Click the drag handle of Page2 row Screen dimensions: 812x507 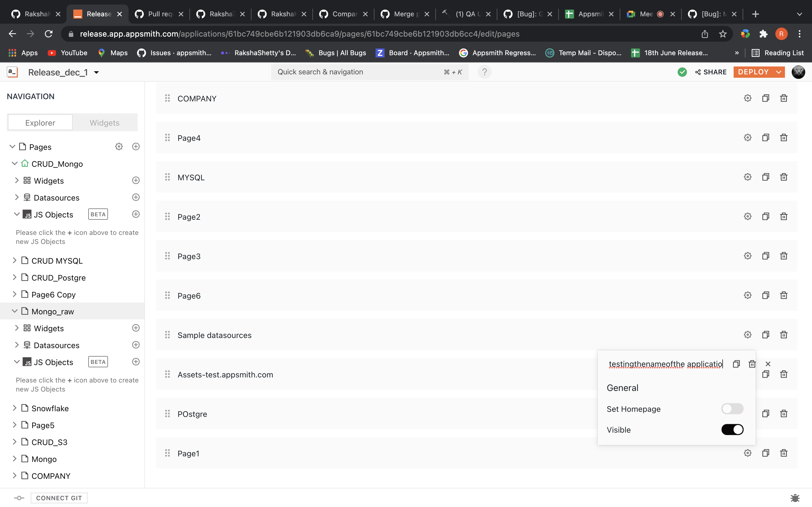point(167,217)
